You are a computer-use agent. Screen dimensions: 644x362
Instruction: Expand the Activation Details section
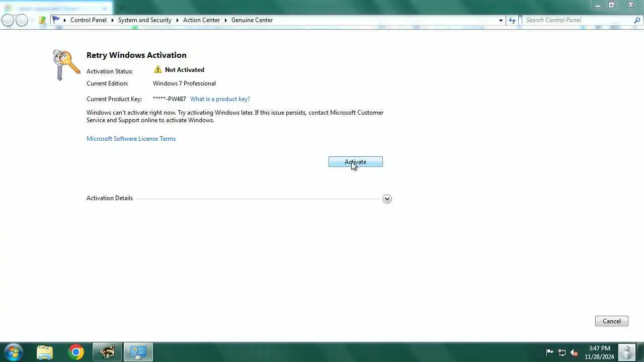[x=387, y=199]
